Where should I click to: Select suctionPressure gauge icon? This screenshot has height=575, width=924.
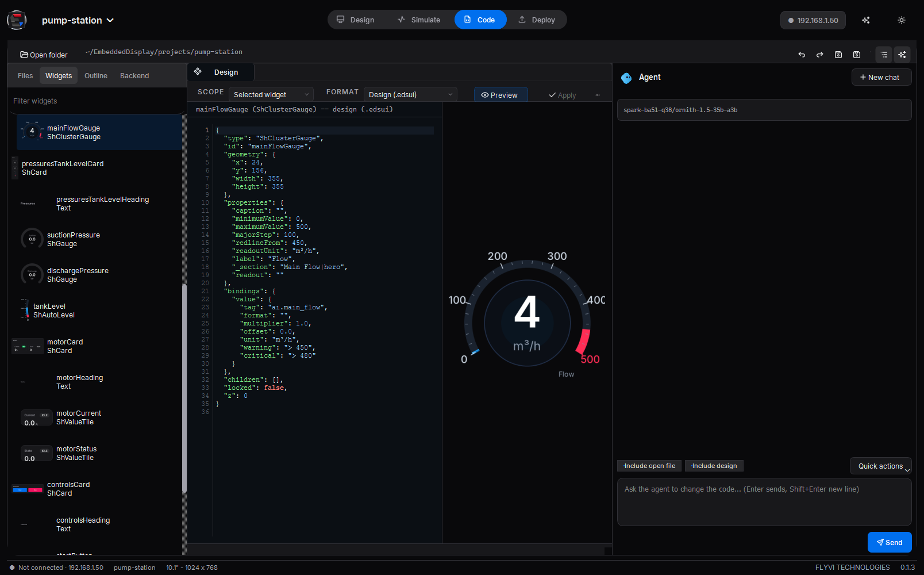coord(32,239)
